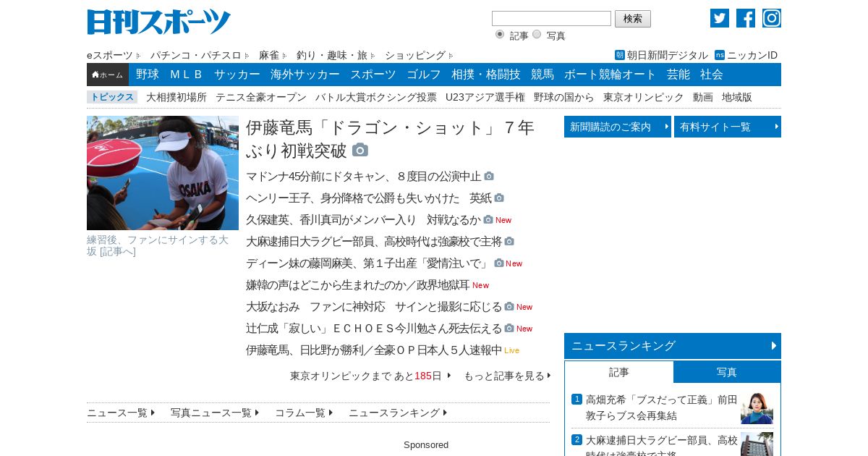The image size is (868, 456).
Task: Open ニュース一覧 link
Action: pyautogui.click(x=121, y=413)
